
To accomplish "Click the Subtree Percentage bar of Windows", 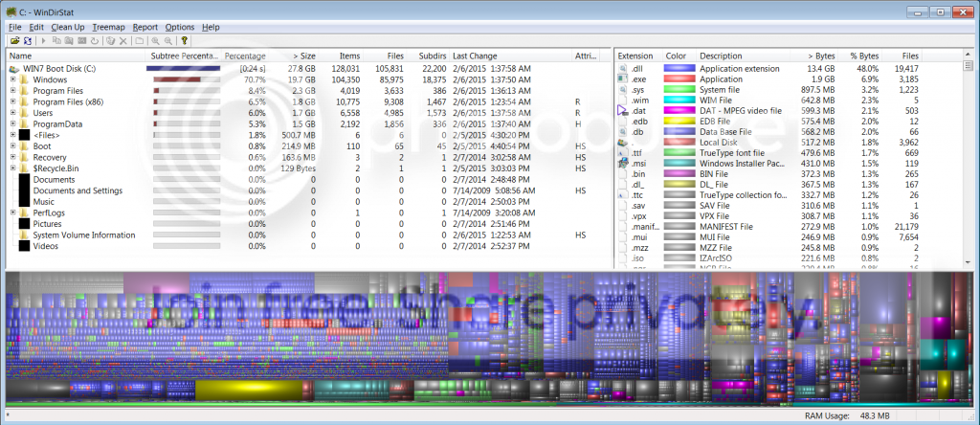I will click(x=187, y=80).
